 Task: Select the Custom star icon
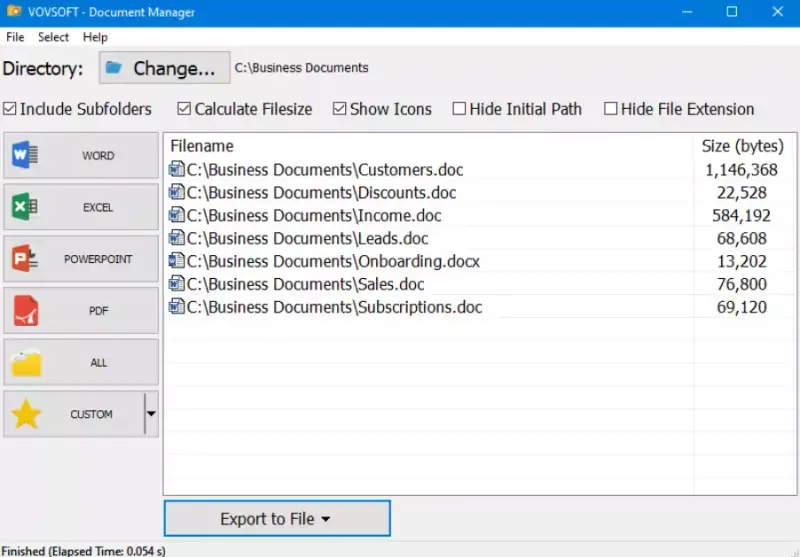tap(26, 414)
